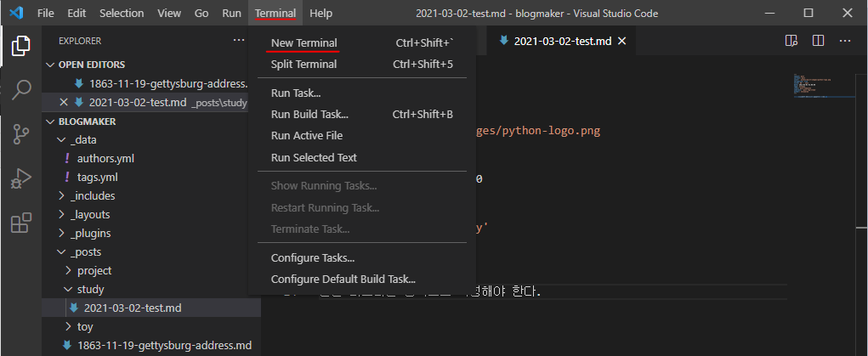This screenshot has width=868, height=356.
Task: Expand the _includes folder
Action: coord(61,196)
